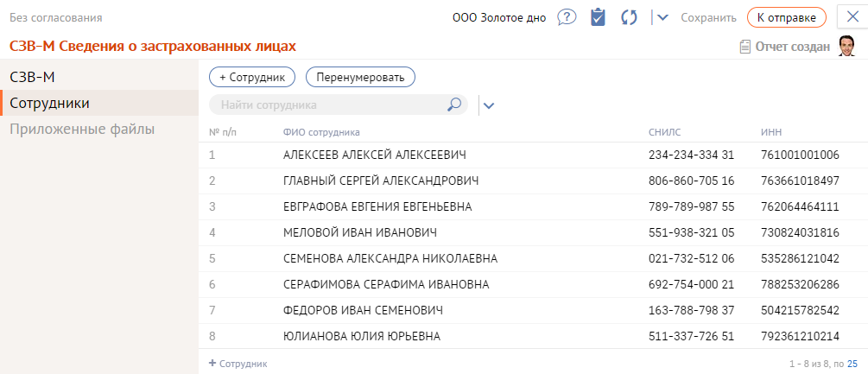Click СНИЛС 789-789-987 55

692,207
